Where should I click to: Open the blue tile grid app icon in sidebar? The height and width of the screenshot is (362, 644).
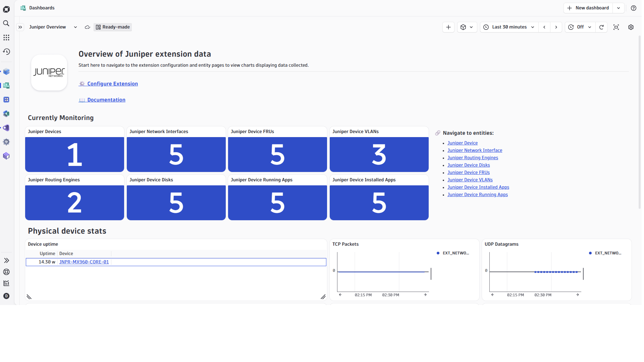point(6,100)
